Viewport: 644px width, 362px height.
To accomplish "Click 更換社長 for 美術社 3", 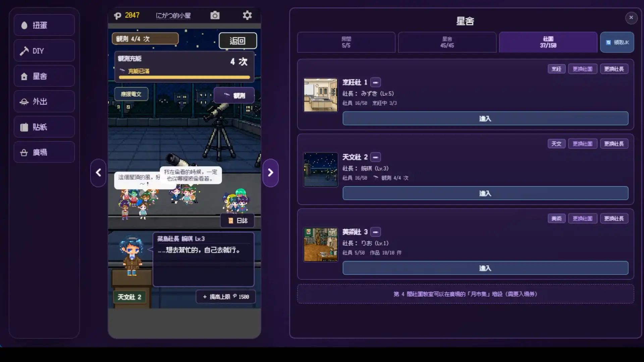I will click(614, 219).
